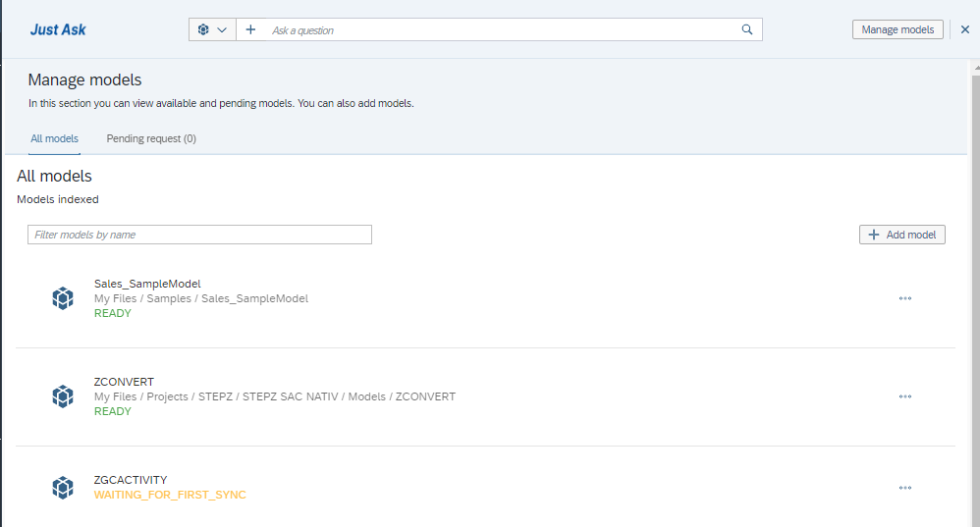Close the Just Ask panel
The image size is (980, 527).
click(x=965, y=29)
